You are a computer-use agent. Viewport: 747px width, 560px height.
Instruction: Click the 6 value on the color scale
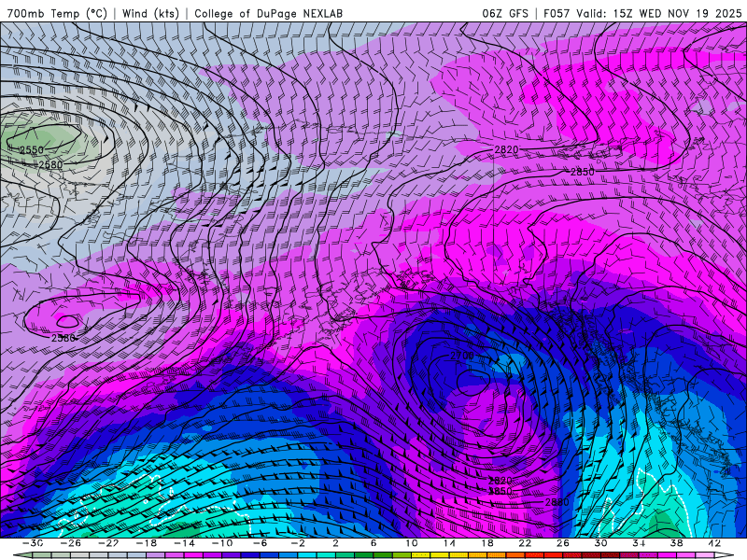373,543
